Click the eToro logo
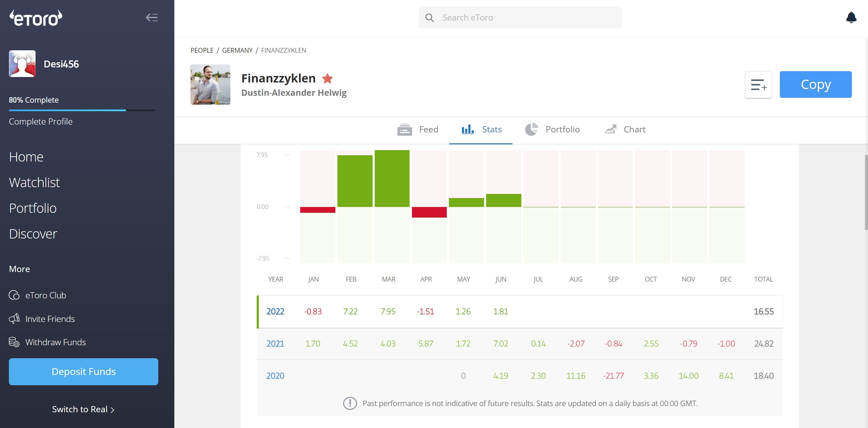This screenshot has width=868, height=428. (36, 18)
